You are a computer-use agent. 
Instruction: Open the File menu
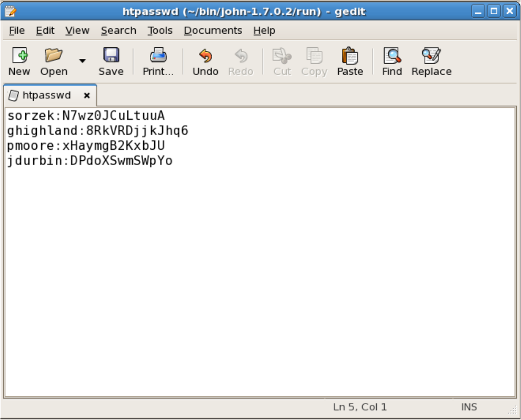pos(17,30)
